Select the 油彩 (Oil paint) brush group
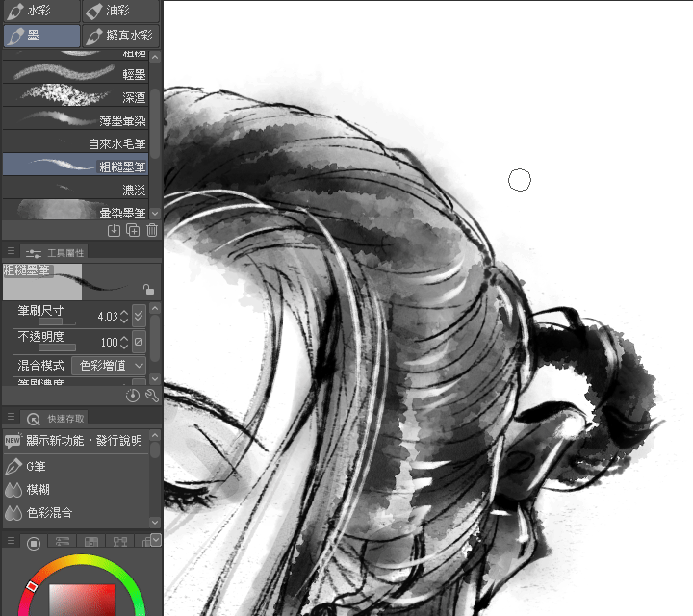Viewport: 693px width, 616px height. pos(120,11)
